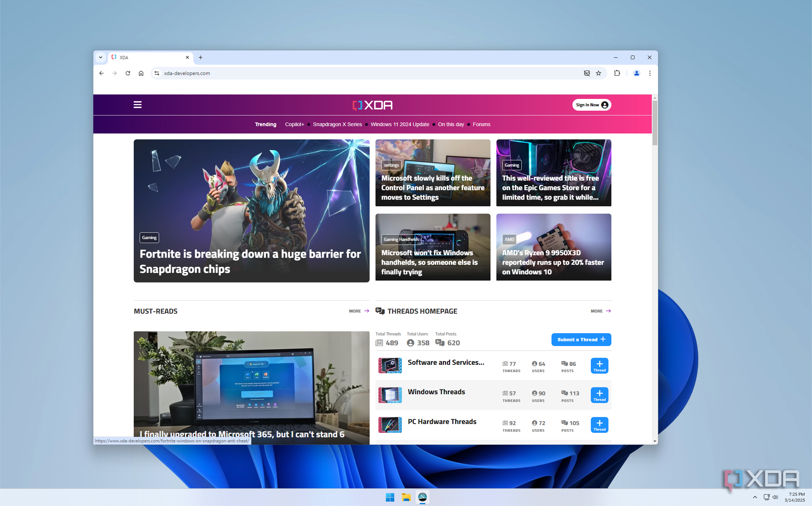The width and height of the screenshot is (812, 506).
Task: Click the Sign In Now button
Action: coord(592,105)
